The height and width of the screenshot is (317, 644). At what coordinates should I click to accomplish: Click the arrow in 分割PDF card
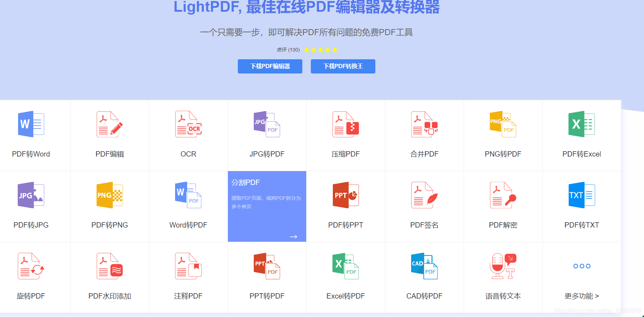(x=293, y=237)
